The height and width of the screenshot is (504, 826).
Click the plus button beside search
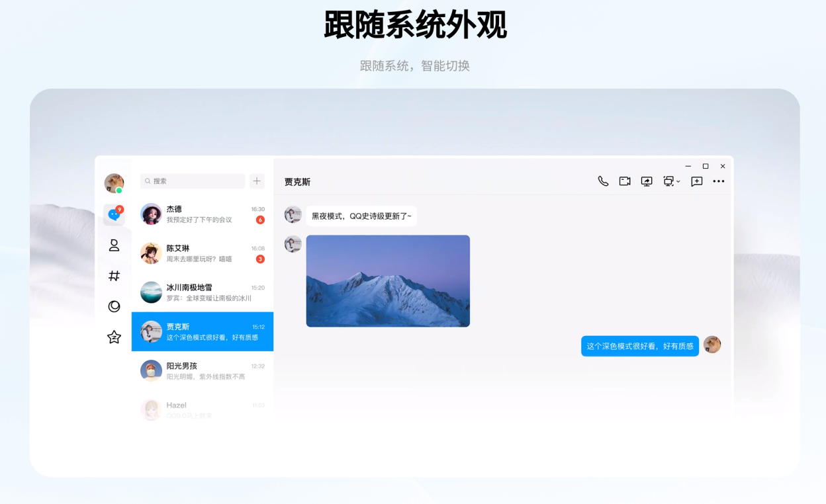[x=257, y=181]
